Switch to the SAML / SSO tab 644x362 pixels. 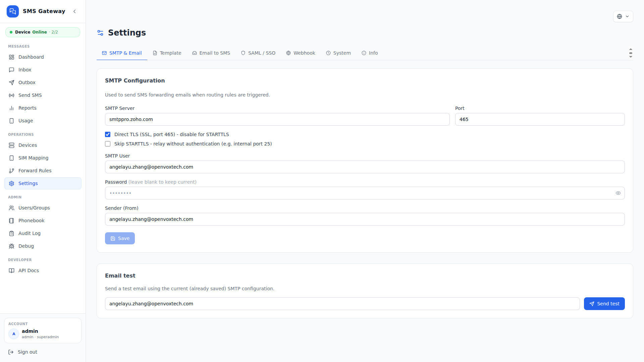click(x=258, y=53)
